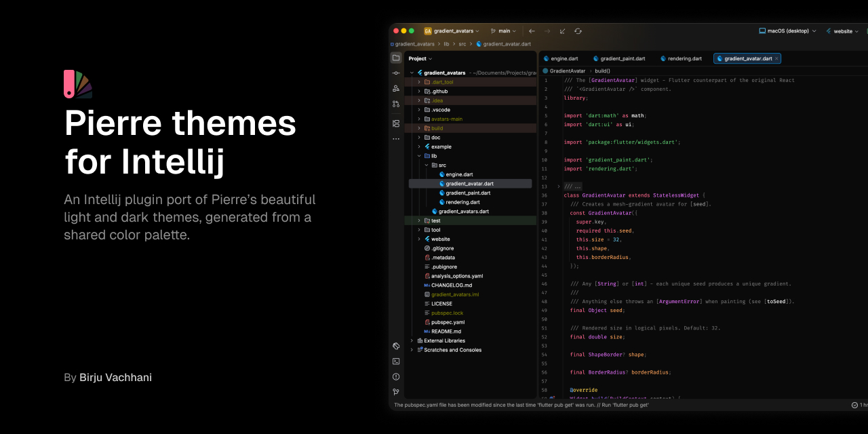Screen dimensions: 868x434
Task: Expand the test folder chevron
Action: tap(419, 220)
